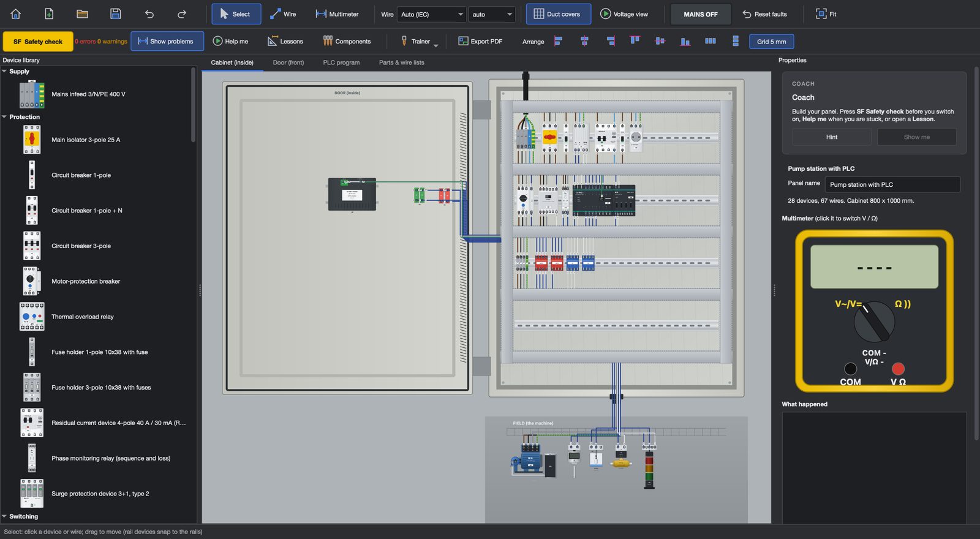
Task: Open the Trainer dropdown
Action: 419,42
